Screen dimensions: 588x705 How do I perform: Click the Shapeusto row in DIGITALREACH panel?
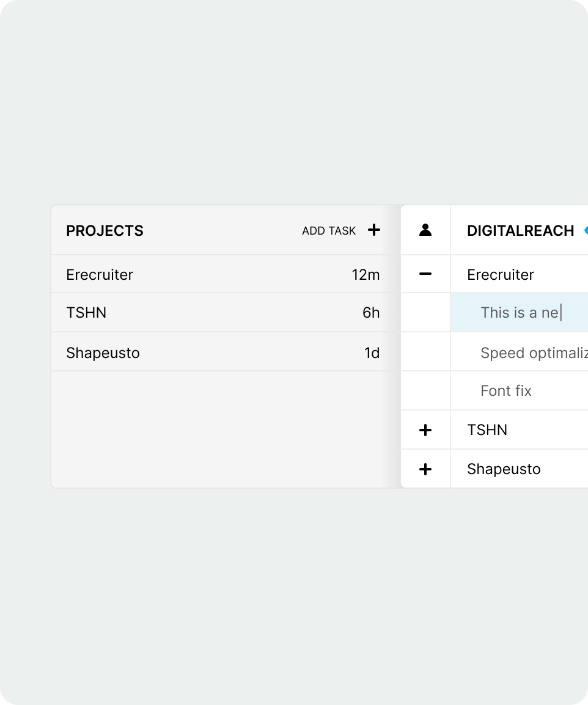pyautogui.click(x=504, y=469)
